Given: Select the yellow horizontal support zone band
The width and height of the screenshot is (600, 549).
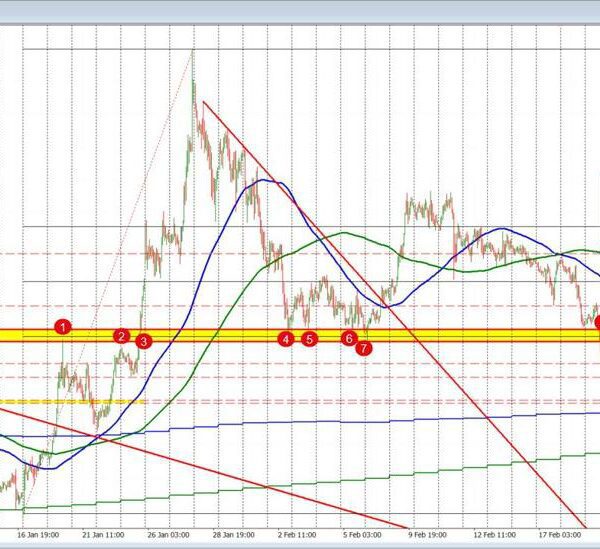Looking at the screenshot, I should 300,336.
